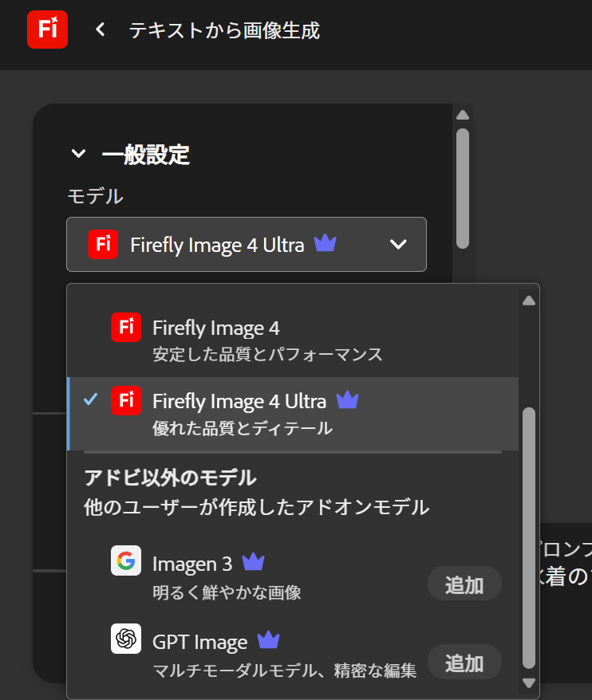
Task: Click the settings panel scroll-up arrow
Action: click(x=463, y=115)
